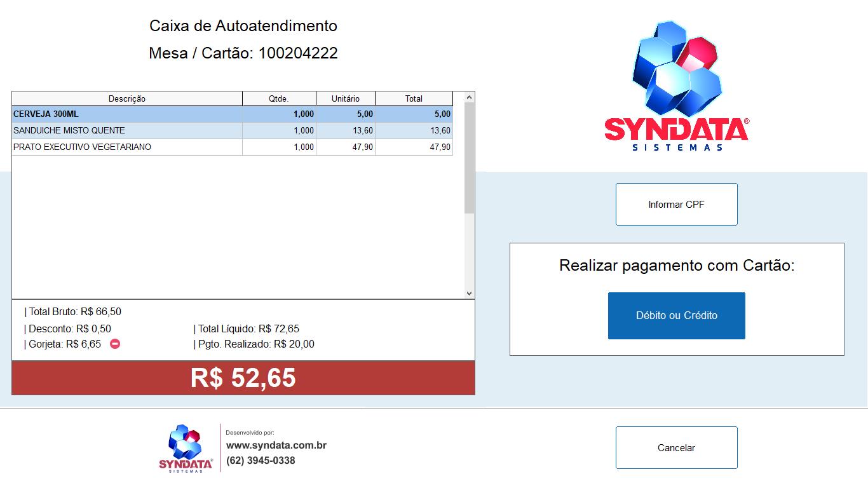Click the Unitário column header
This screenshot has width=868, height=488.
click(x=346, y=98)
